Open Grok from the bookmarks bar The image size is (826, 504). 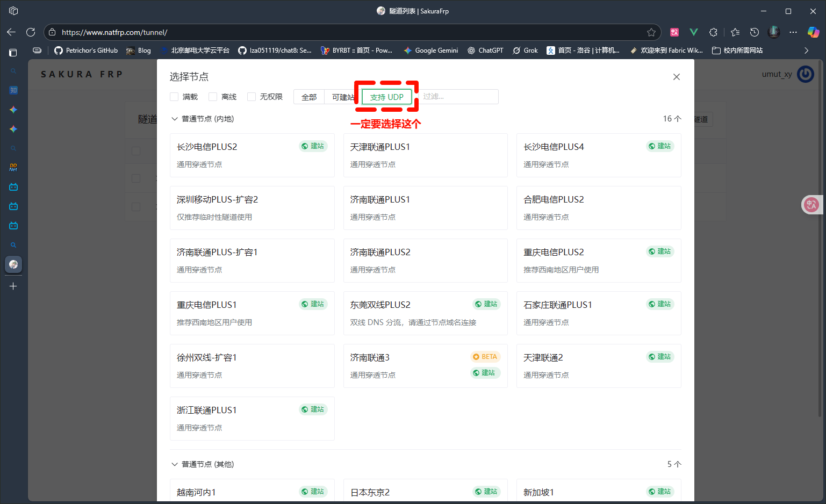[525, 50]
